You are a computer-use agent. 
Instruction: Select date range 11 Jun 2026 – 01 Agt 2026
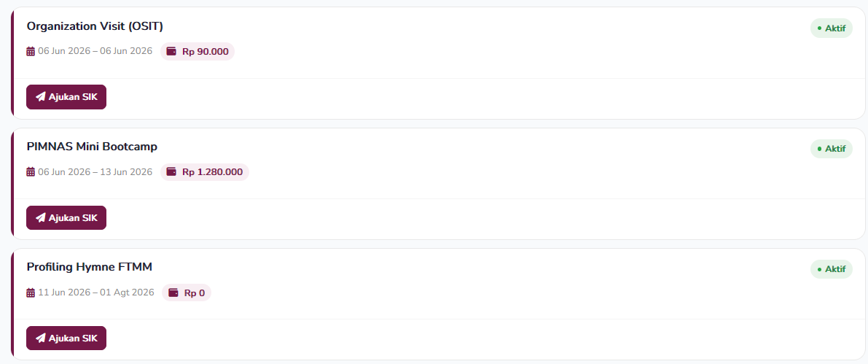pos(95,293)
